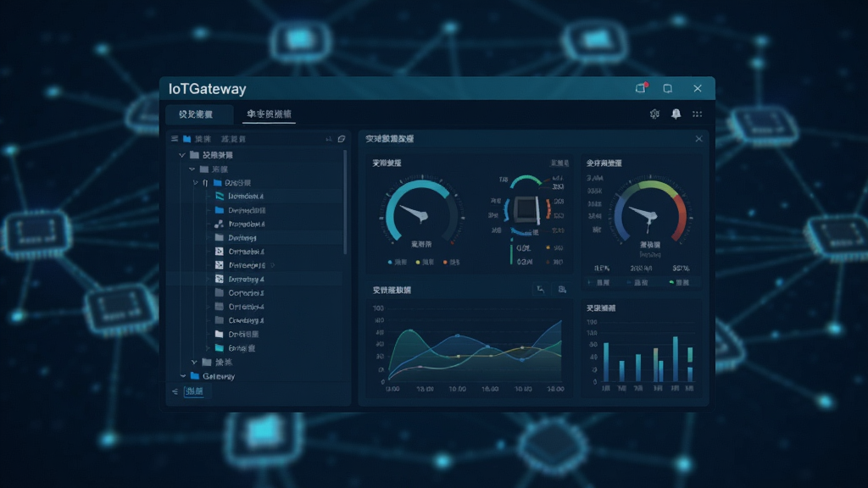This screenshot has height=488, width=868.
Task: Select green-dot legend item under right gauge
Action: tap(679, 282)
